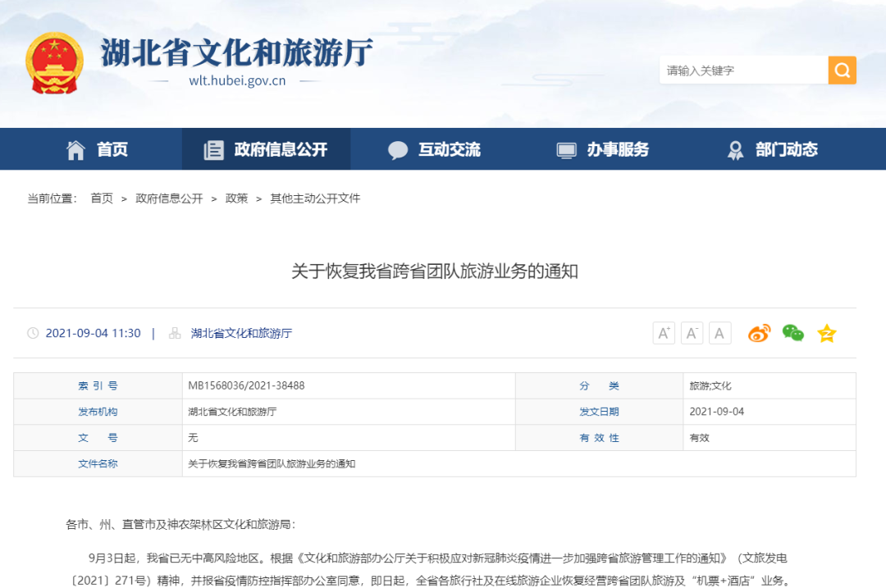Add page to favorites star icon
The width and height of the screenshot is (886, 588).
[826, 333]
